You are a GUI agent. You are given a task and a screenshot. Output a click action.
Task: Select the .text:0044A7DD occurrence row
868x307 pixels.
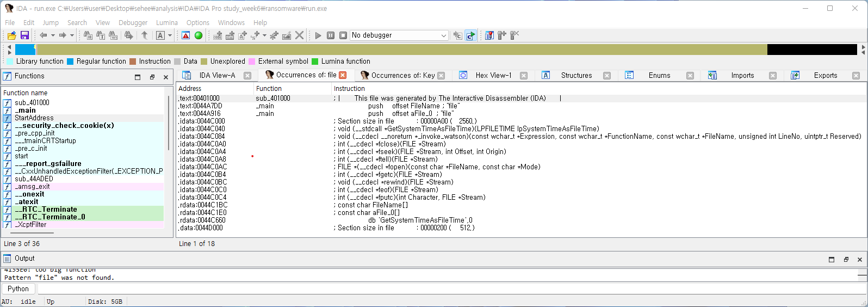[521, 106]
